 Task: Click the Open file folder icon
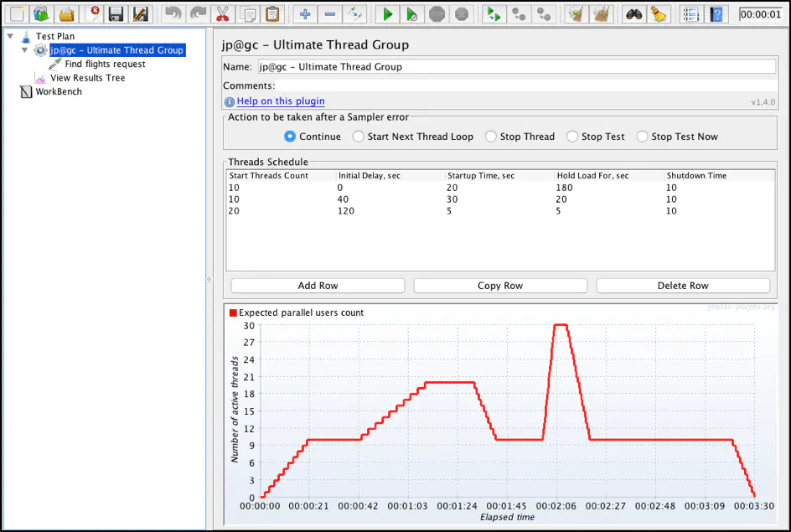(x=66, y=13)
